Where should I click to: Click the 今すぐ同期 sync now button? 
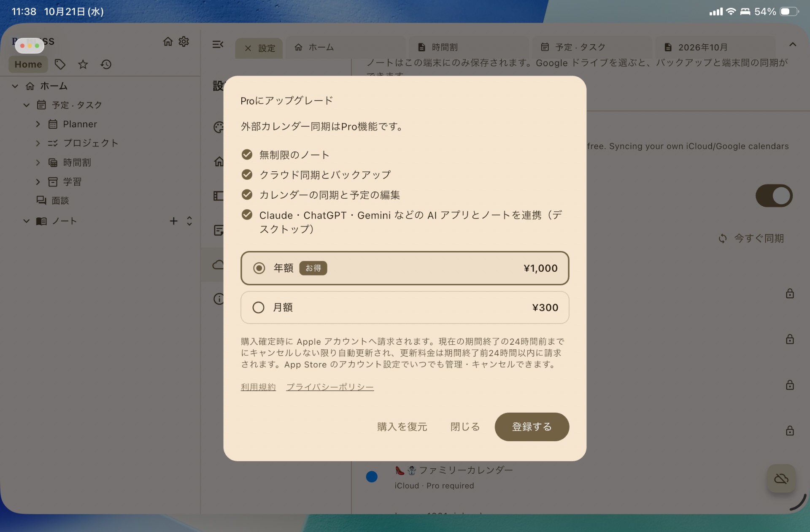(x=751, y=238)
